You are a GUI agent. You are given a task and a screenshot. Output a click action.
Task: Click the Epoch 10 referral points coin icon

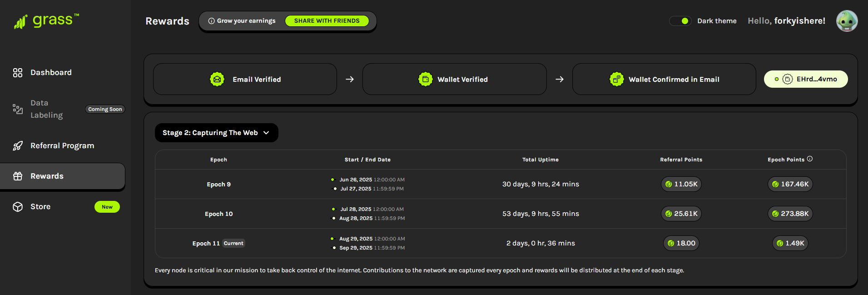click(x=669, y=214)
